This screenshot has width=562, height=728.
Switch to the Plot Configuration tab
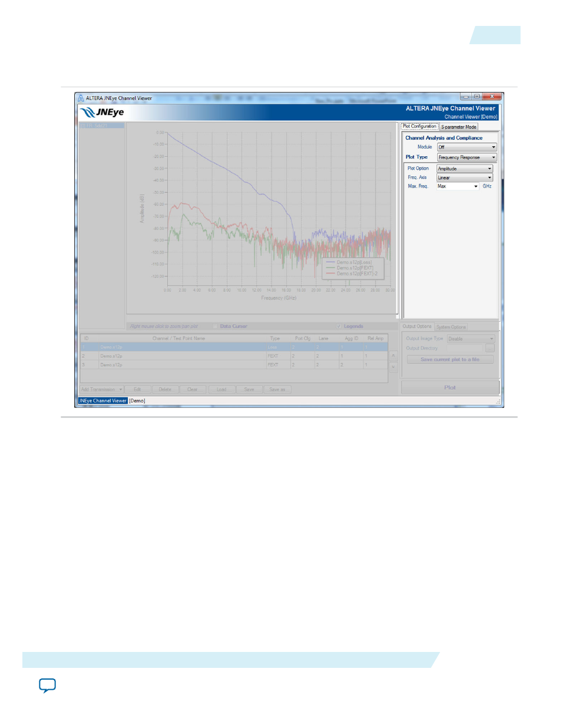[419, 126]
